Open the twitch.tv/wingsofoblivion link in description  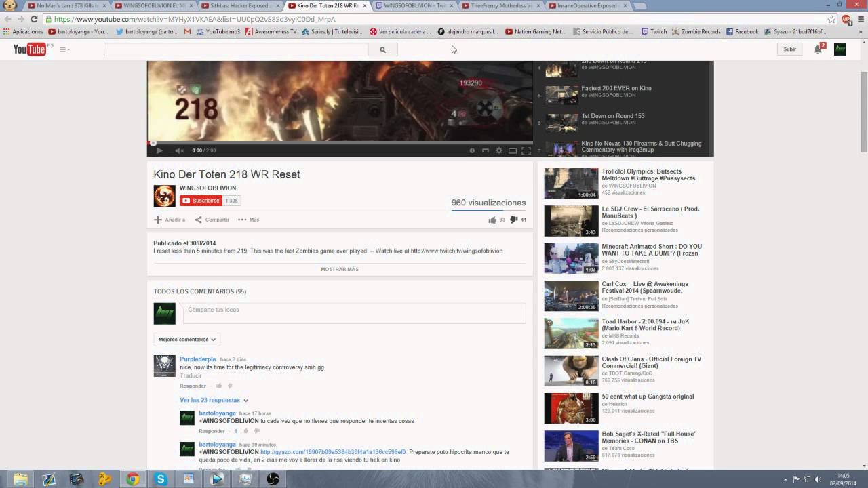tap(456, 251)
